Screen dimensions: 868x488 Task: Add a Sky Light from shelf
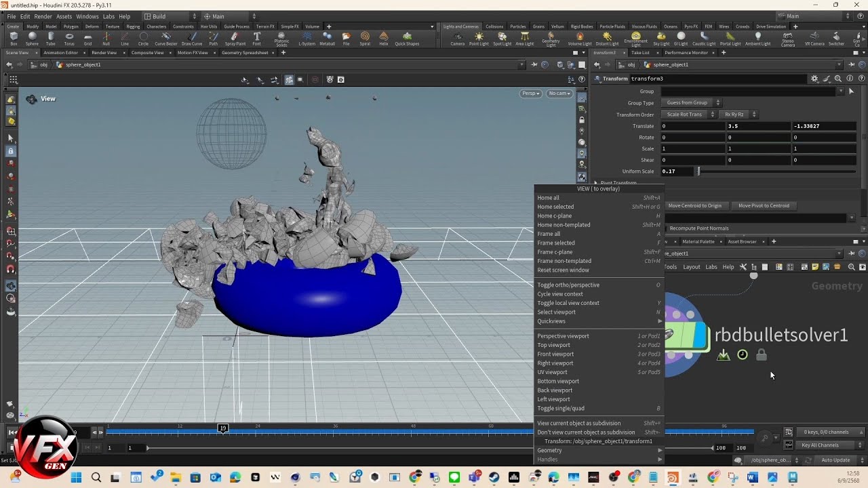661,39
